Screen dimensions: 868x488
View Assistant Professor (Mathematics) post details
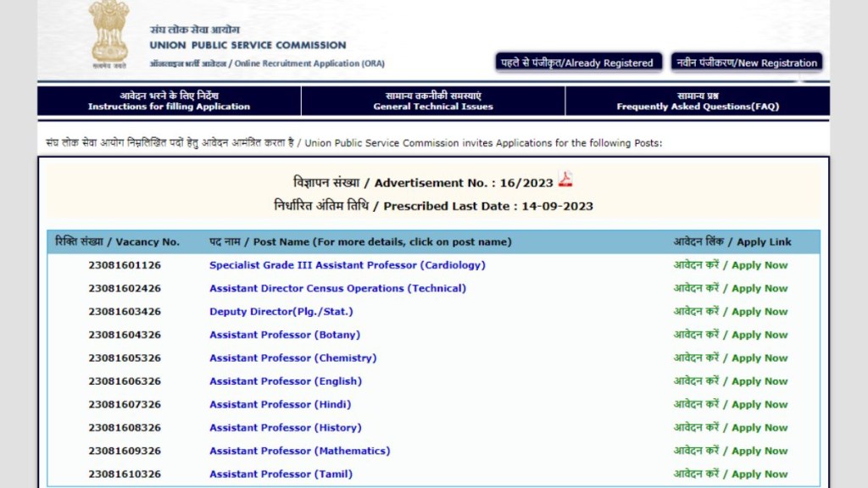pos(300,451)
